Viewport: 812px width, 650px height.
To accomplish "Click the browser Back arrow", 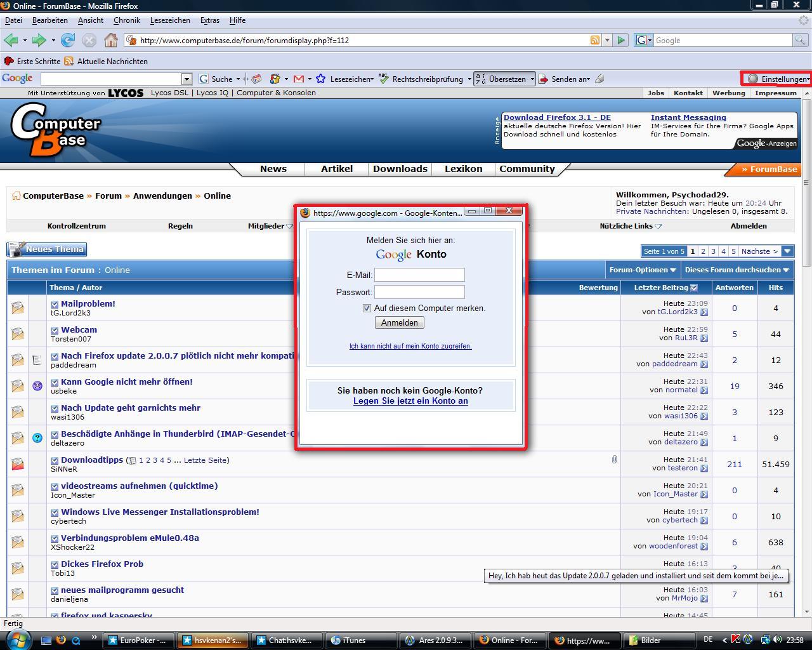I will [x=11, y=40].
